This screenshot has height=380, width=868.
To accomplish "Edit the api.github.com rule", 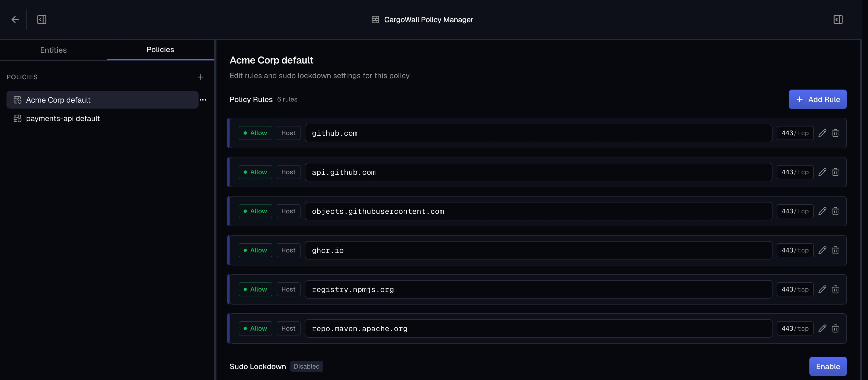I will point(822,172).
